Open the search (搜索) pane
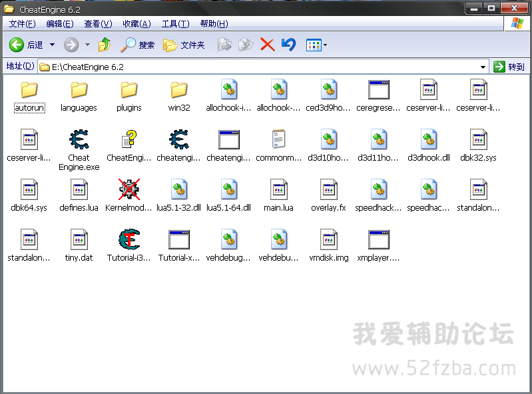Viewport: 532px width, 394px height. click(137, 45)
